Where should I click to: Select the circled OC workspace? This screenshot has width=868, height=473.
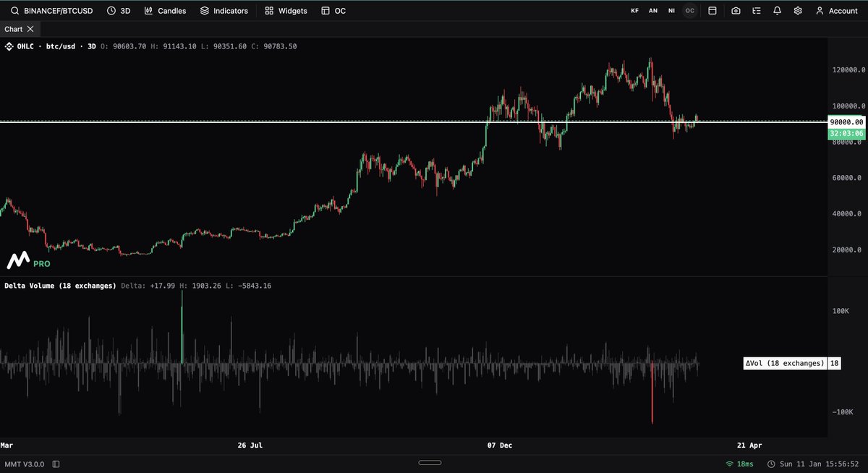click(x=690, y=11)
